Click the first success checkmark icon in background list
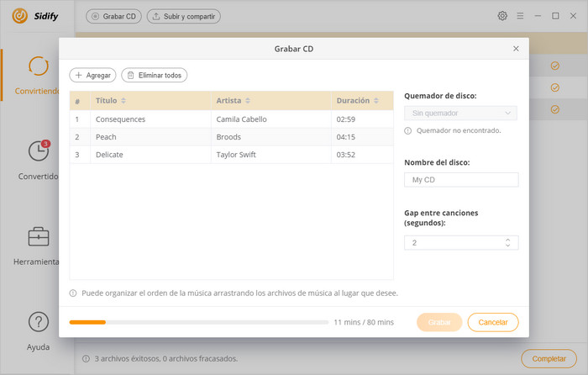Screen dimensions: 588x375 [x=555, y=66]
